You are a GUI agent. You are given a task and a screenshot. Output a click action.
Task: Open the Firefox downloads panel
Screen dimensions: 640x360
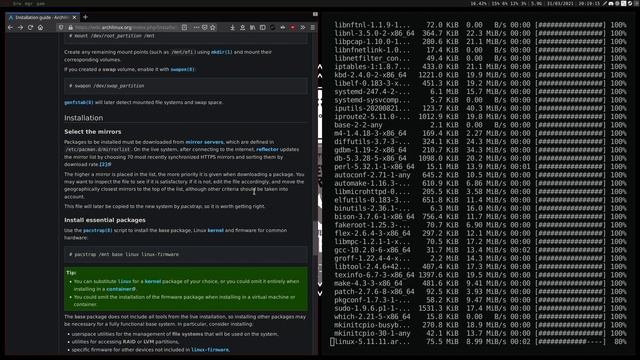point(232,27)
